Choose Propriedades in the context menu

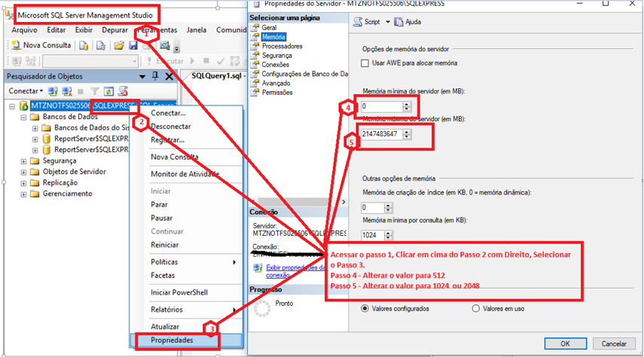tap(186, 340)
